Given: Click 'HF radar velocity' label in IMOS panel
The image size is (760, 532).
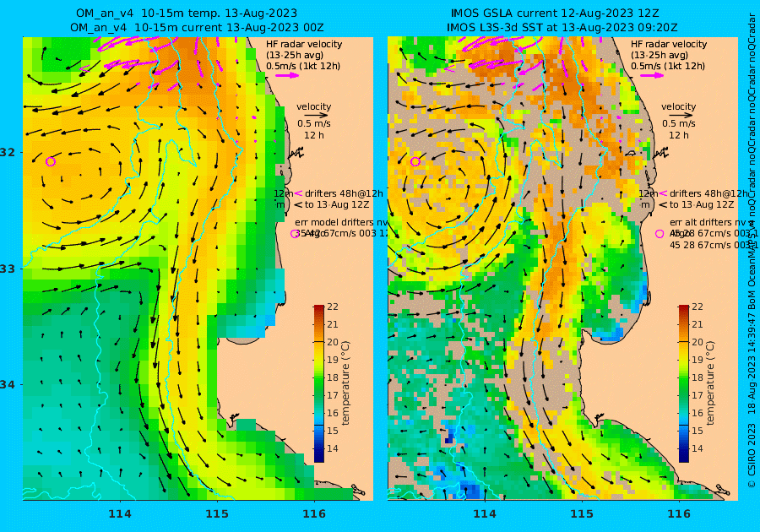Looking at the screenshot, I should (669, 44).
